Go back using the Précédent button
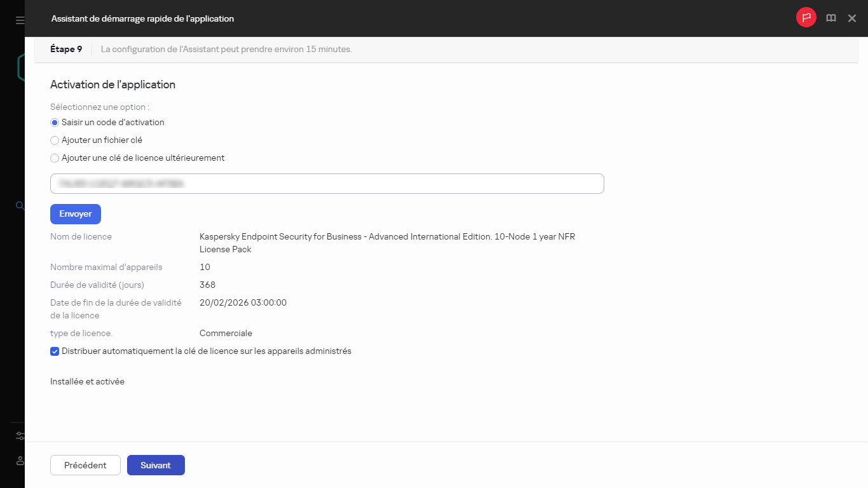This screenshot has height=488, width=868. coord(85,464)
